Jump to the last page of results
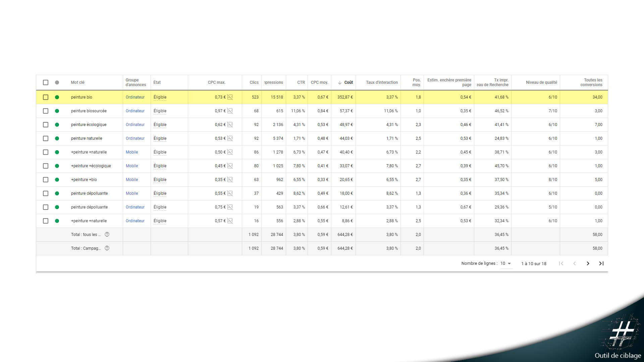The height and width of the screenshot is (362, 644). 601,263
